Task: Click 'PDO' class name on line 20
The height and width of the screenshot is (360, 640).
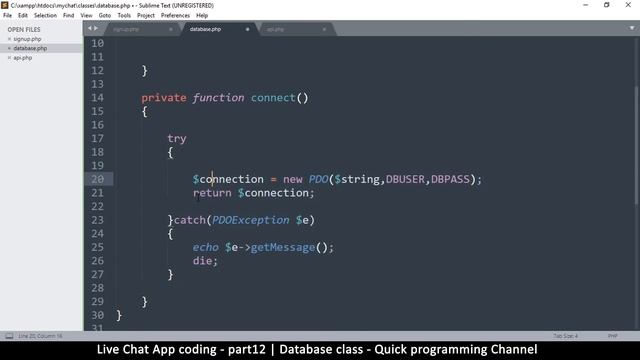Action: tap(318, 179)
